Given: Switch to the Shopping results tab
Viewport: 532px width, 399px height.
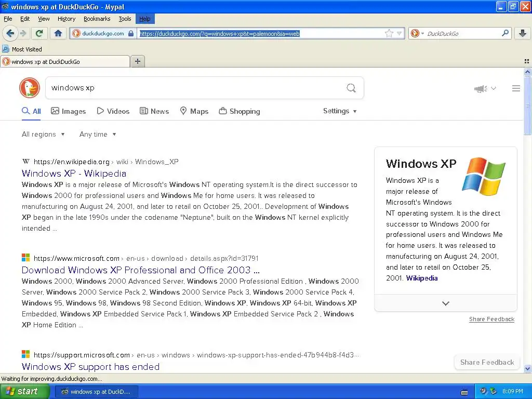Looking at the screenshot, I should coord(240,111).
